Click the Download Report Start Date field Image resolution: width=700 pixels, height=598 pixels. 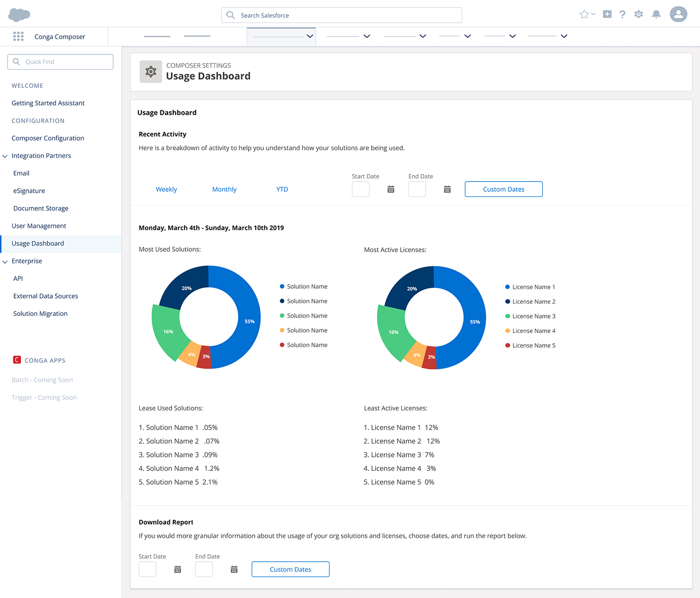(x=148, y=569)
